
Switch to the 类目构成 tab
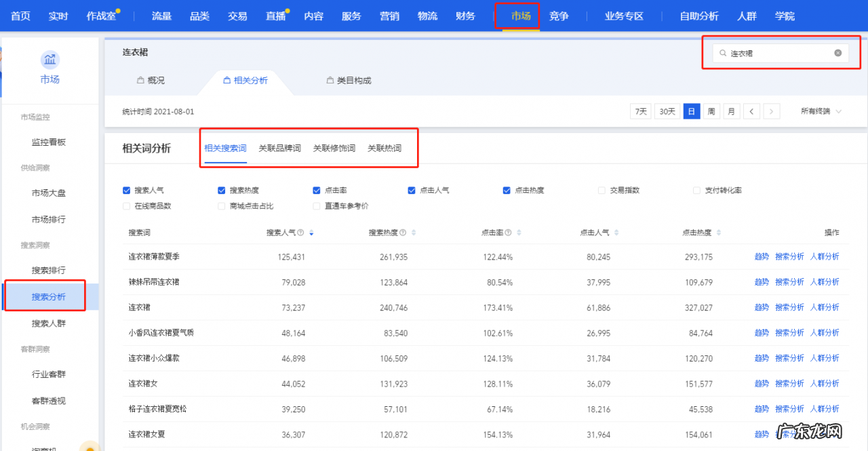pyautogui.click(x=348, y=80)
